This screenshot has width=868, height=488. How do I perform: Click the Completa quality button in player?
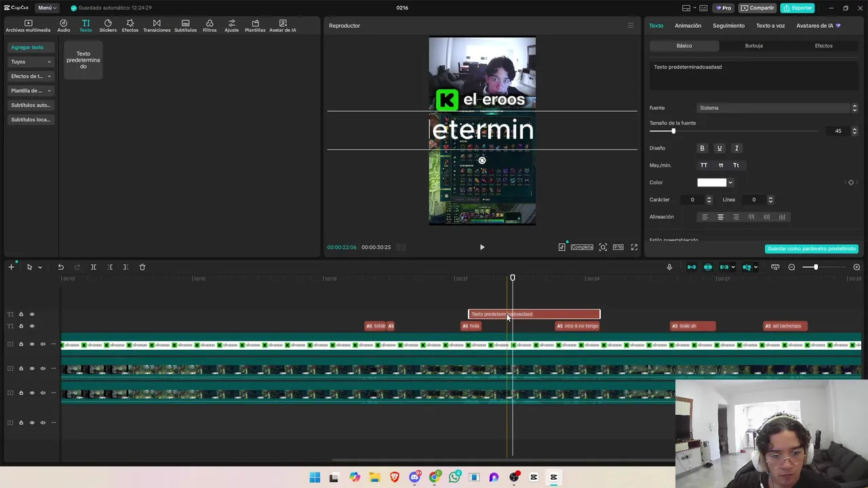(x=582, y=247)
